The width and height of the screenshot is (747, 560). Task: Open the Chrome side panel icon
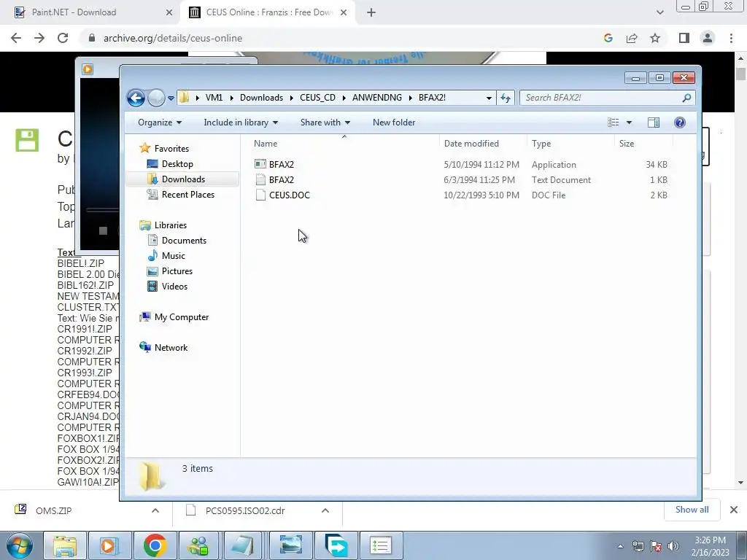684,38
